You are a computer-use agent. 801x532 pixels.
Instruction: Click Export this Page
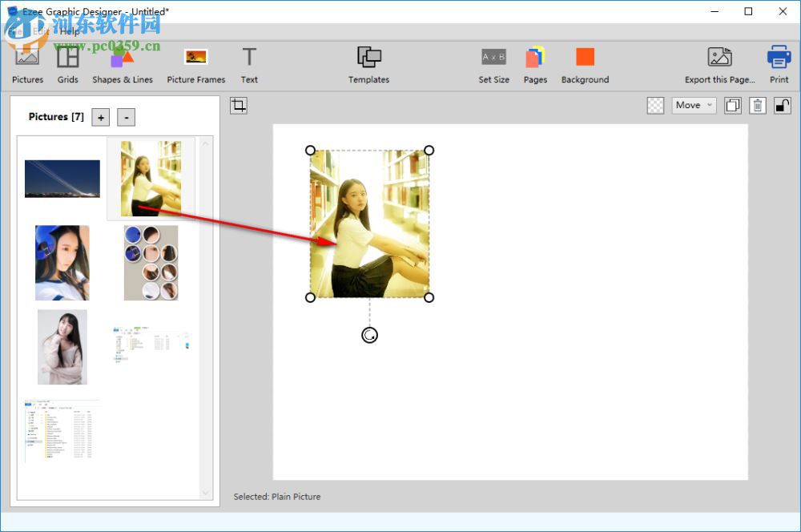pyautogui.click(x=719, y=60)
